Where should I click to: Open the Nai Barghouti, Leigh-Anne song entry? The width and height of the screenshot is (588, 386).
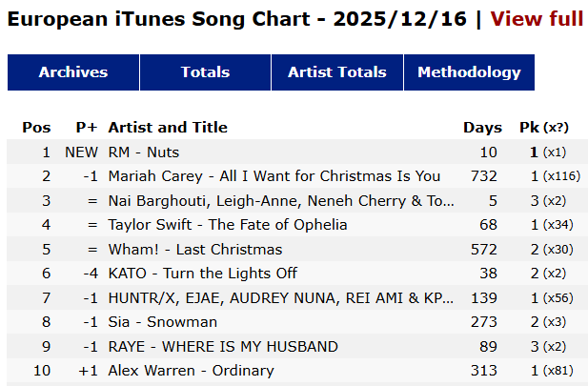click(281, 201)
